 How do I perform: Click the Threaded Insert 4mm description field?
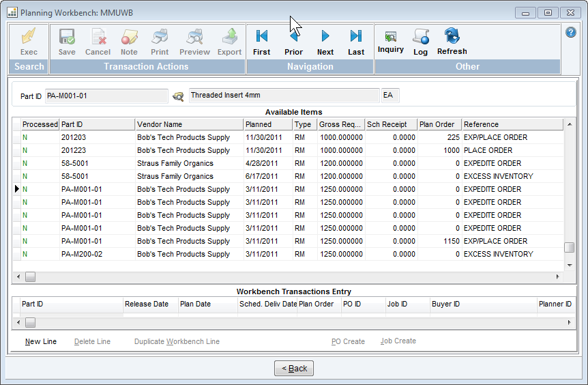pyautogui.click(x=284, y=96)
